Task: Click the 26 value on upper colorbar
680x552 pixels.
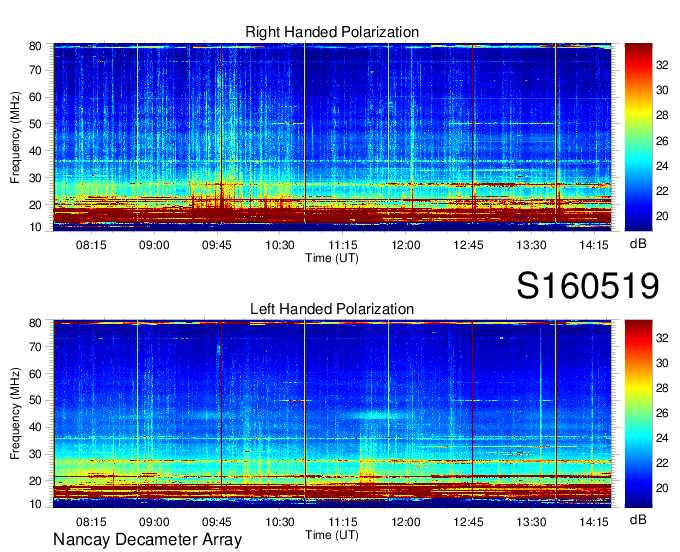Action: (x=662, y=141)
